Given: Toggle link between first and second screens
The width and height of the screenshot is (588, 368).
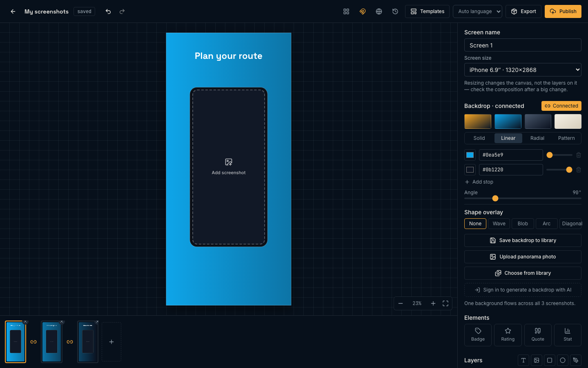Looking at the screenshot, I should click(x=33, y=342).
